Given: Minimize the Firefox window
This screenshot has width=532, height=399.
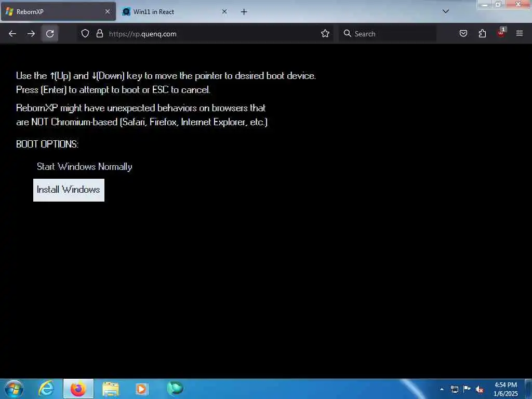Looking at the screenshot, I should [485, 5].
